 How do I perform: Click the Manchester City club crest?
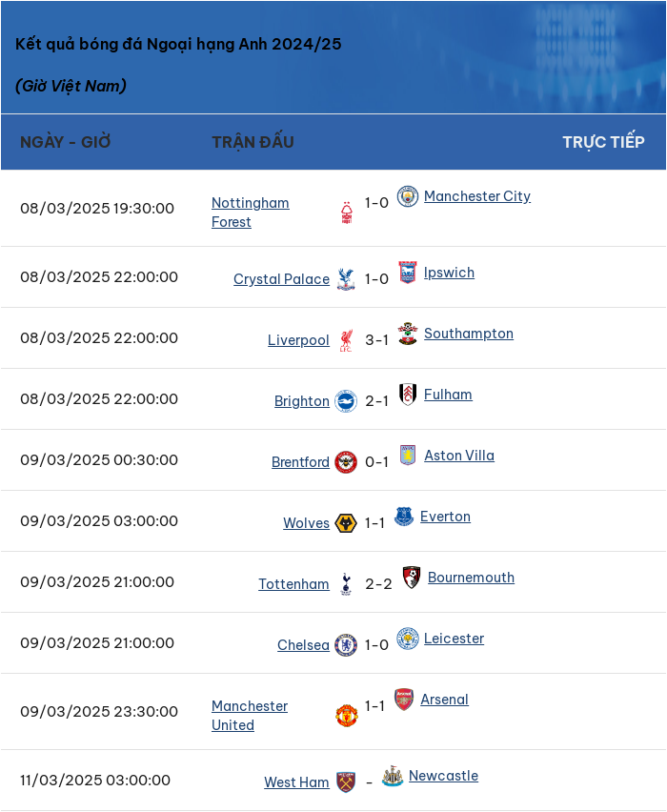click(408, 196)
